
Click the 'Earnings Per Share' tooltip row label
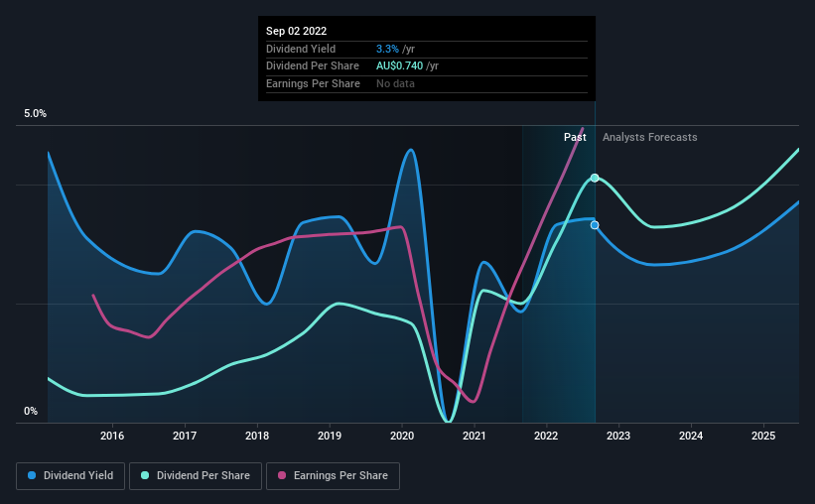click(313, 83)
